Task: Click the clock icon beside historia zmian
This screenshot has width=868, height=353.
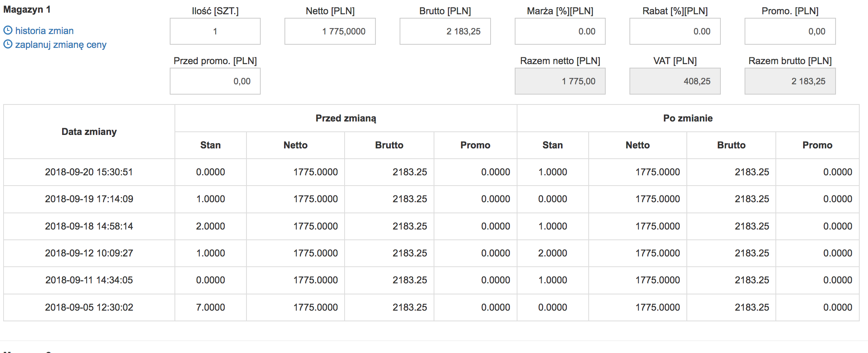Action: click(8, 30)
